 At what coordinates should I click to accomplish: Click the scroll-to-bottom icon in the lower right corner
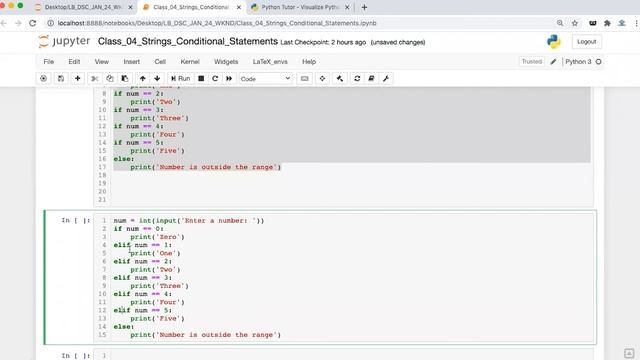pos(629,353)
